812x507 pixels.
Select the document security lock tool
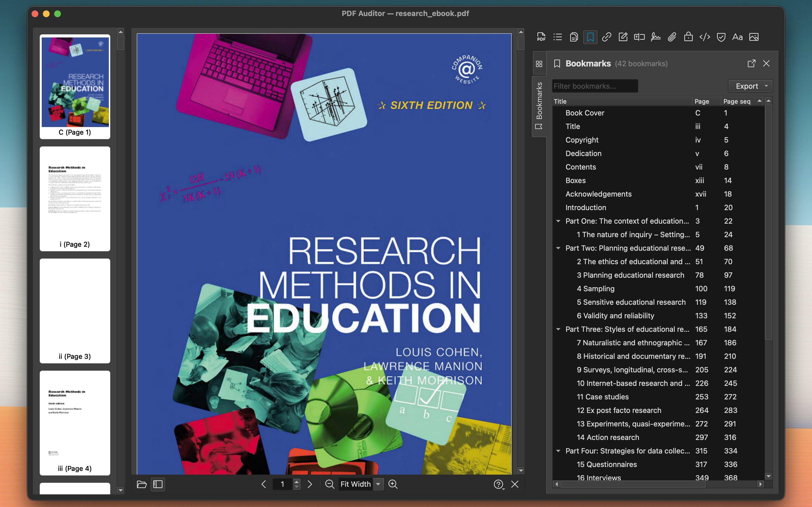[688, 37]
